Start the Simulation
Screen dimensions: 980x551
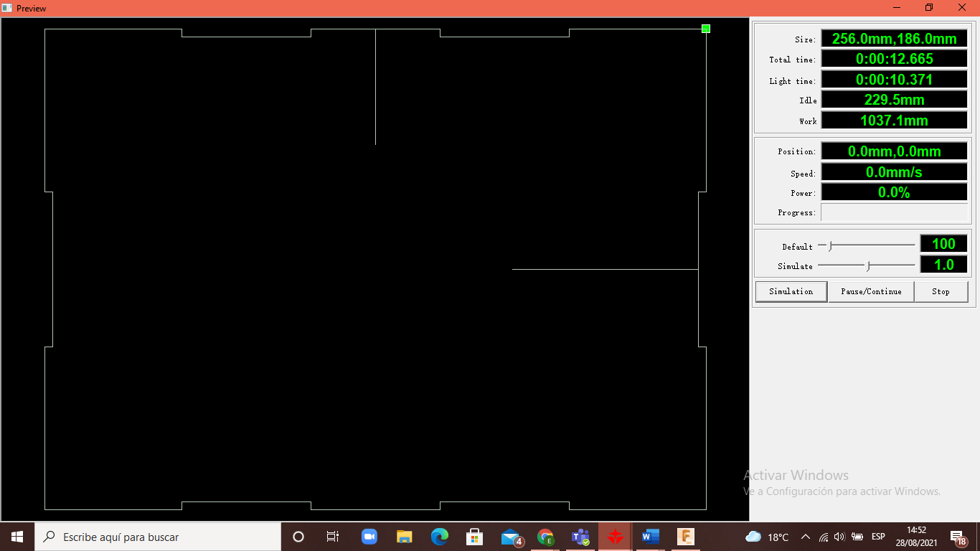(791, 291)
